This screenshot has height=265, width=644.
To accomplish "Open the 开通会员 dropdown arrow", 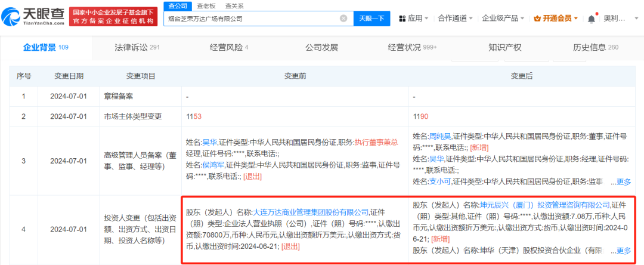I will point(575,19).
